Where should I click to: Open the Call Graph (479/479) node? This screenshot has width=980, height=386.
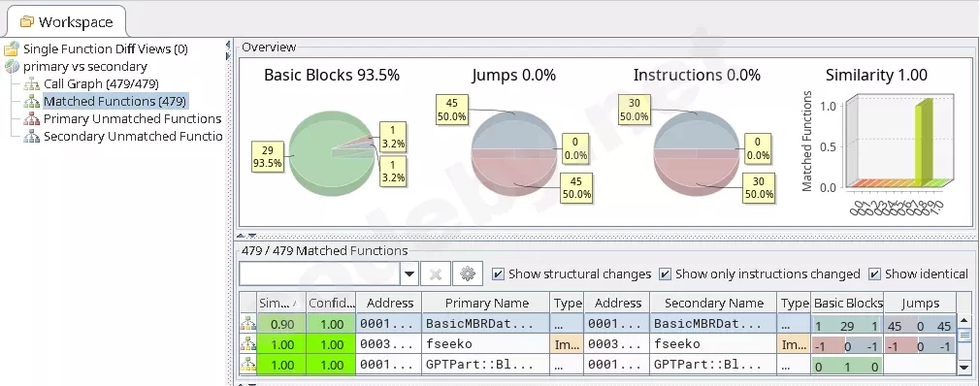pyautogui.click(x=101, y=83)
